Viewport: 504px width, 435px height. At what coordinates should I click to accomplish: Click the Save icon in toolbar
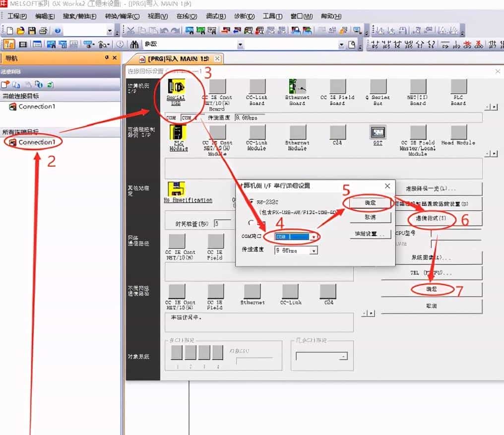(32, 31)
